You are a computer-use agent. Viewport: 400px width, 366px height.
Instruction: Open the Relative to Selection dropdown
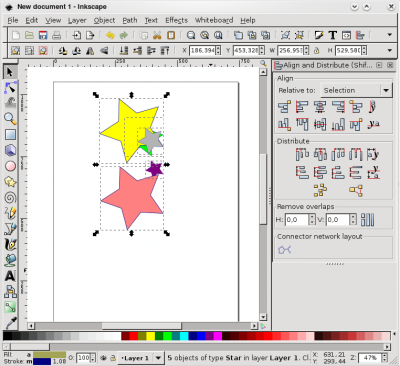pos(356,90)
